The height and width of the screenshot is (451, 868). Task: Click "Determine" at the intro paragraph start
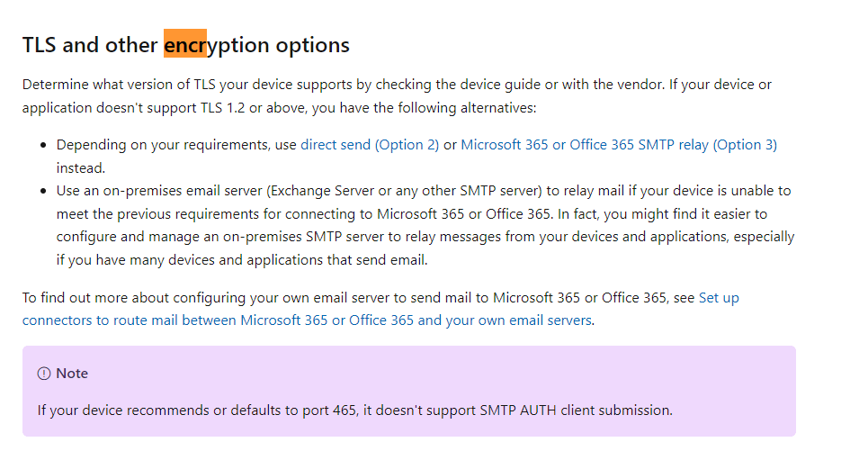[56, 85]
